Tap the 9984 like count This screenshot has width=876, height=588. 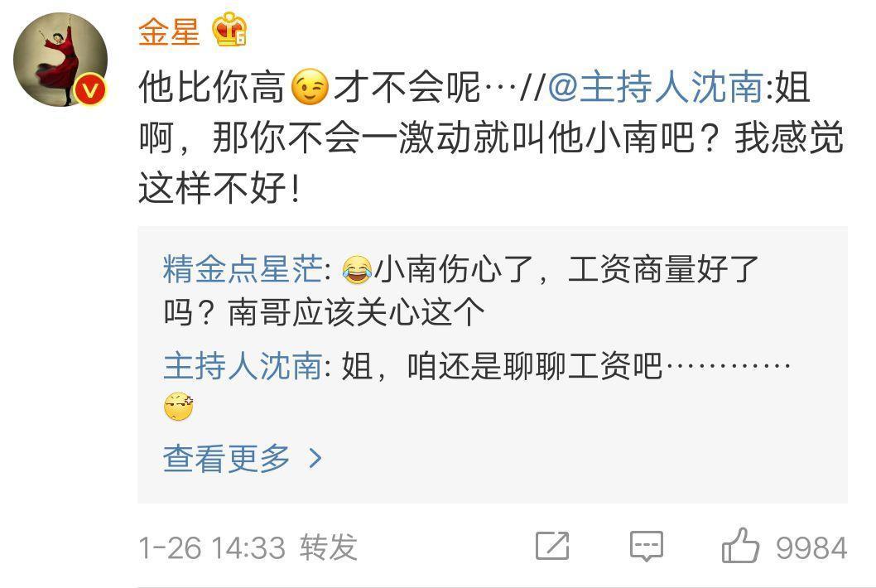pyautogui.click(x=811, y=547)
